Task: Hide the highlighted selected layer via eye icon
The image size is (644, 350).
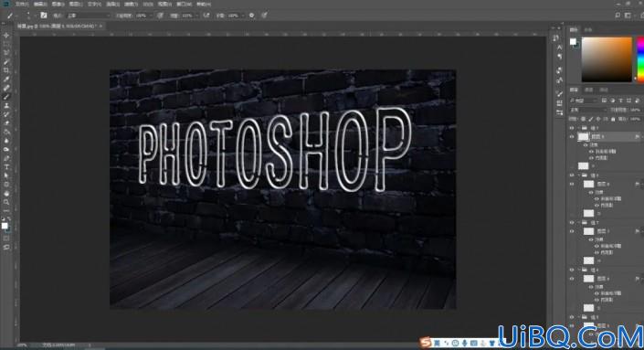Action: click(x=572, y=137)
